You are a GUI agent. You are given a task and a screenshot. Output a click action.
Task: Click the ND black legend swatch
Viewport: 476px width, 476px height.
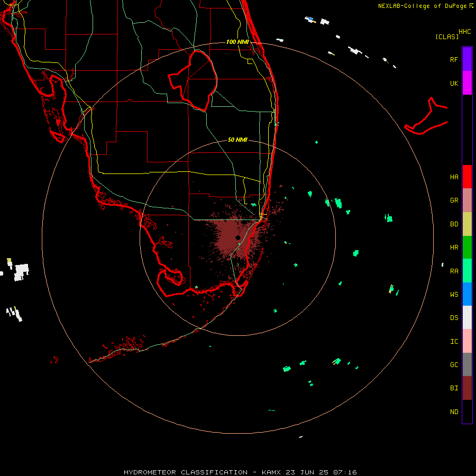pyautogui.click(x=467, y=411)
